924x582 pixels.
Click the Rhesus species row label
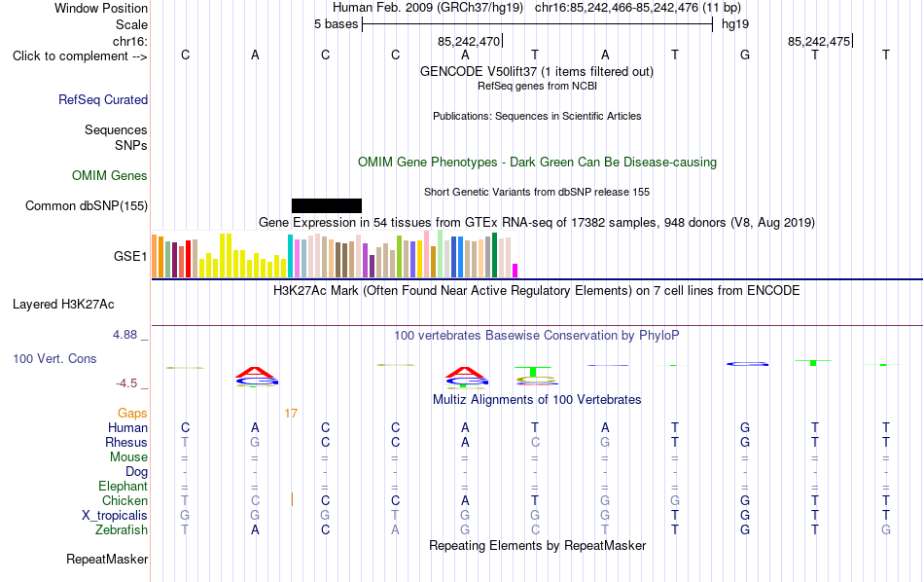pos(126,442)
